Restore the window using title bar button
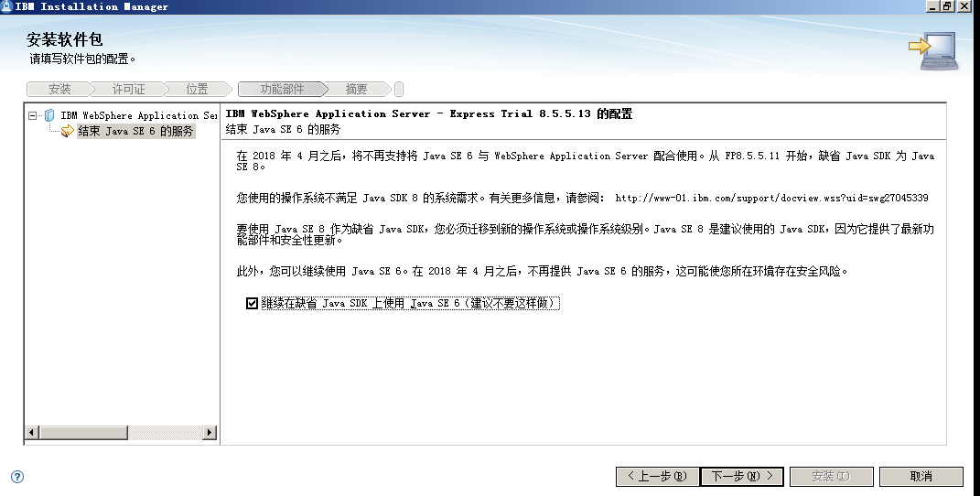Screen dimensions: 980x496 pyautogui.click(x=947, y=6)
